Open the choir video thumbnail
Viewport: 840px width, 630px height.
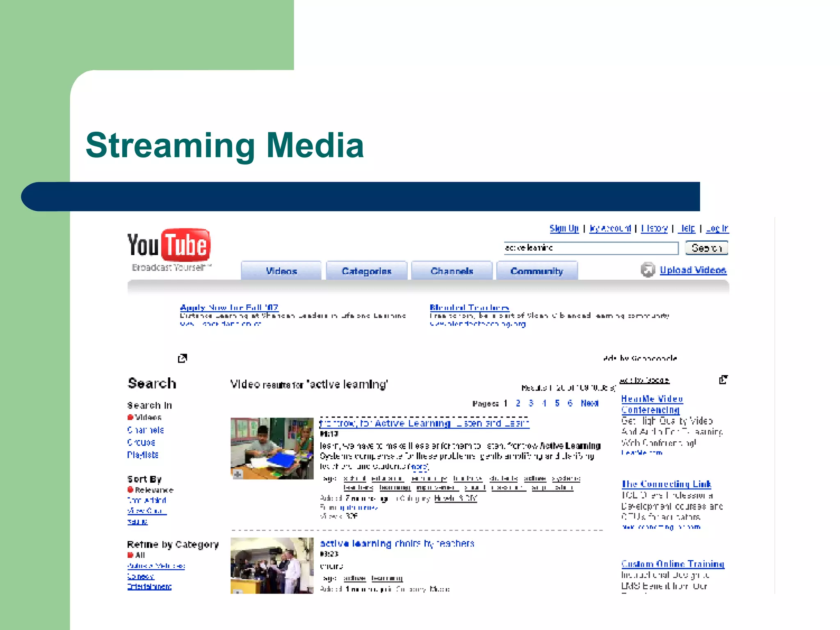coord(272,566)
